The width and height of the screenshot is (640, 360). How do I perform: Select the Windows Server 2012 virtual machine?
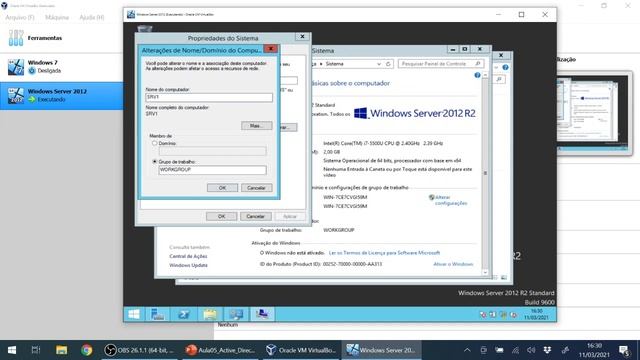(61, 96)
